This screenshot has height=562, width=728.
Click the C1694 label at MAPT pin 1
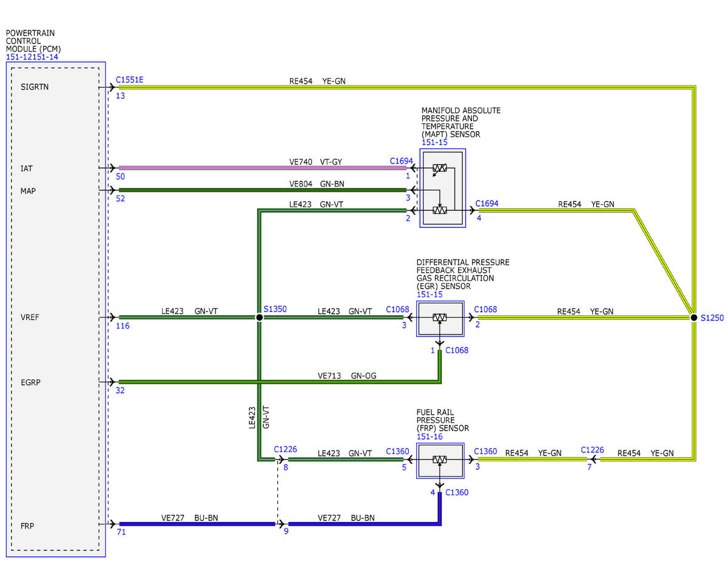pos(402,162)
